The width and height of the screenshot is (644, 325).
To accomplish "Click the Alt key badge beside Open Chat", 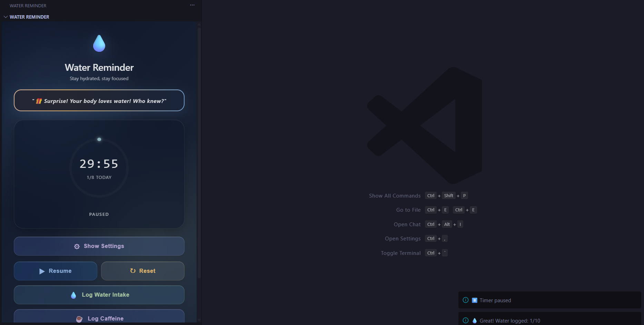I will click(447, 224).
